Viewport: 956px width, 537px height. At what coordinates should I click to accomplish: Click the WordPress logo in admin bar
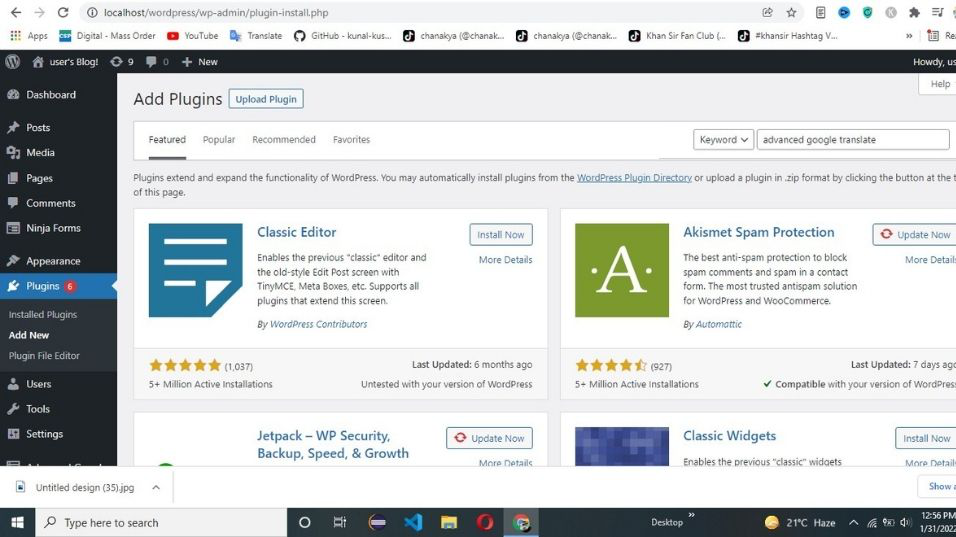tap(12, 62)
